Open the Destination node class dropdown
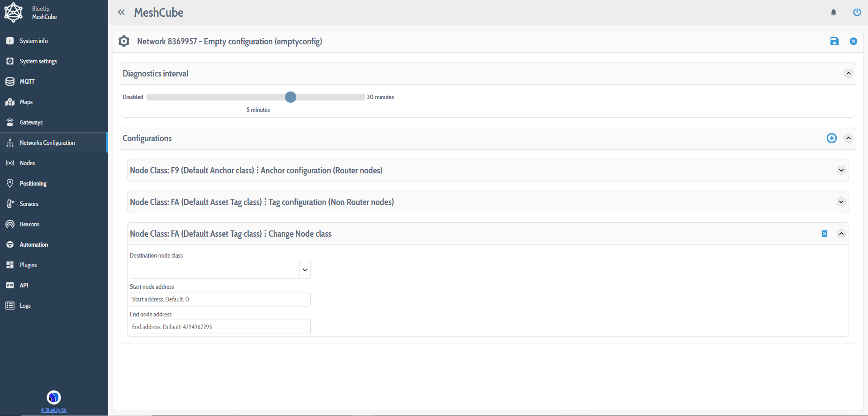The width and height of the screenshot is (868, 416). coord(220,270)
